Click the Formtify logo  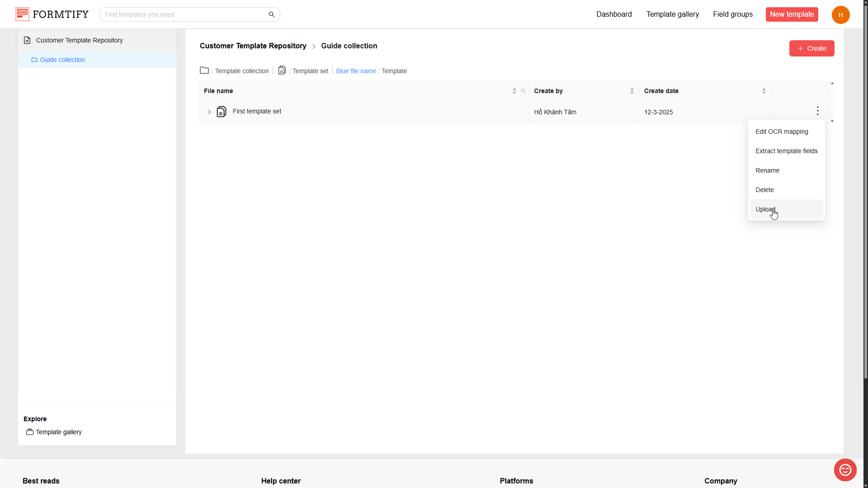(52, 14)
